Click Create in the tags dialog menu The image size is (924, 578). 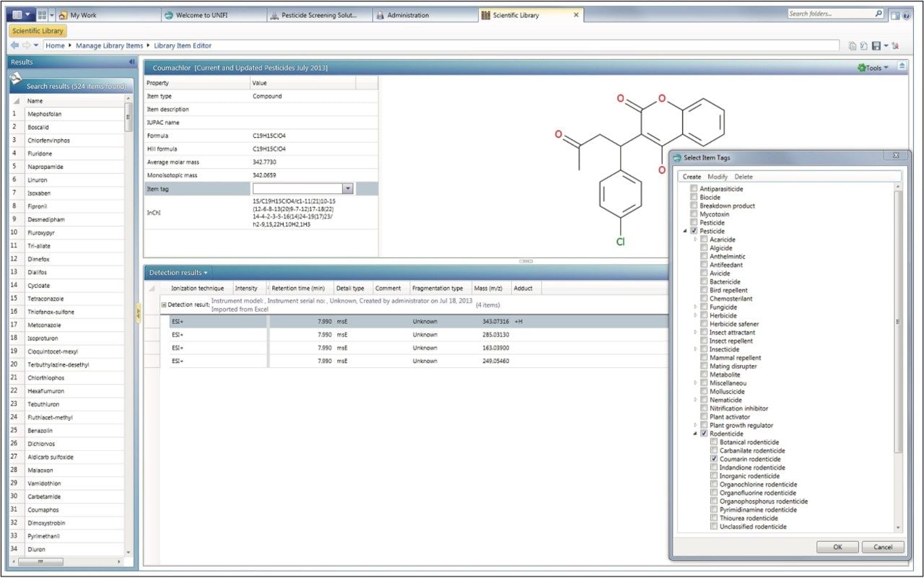[x=692, y=177]
